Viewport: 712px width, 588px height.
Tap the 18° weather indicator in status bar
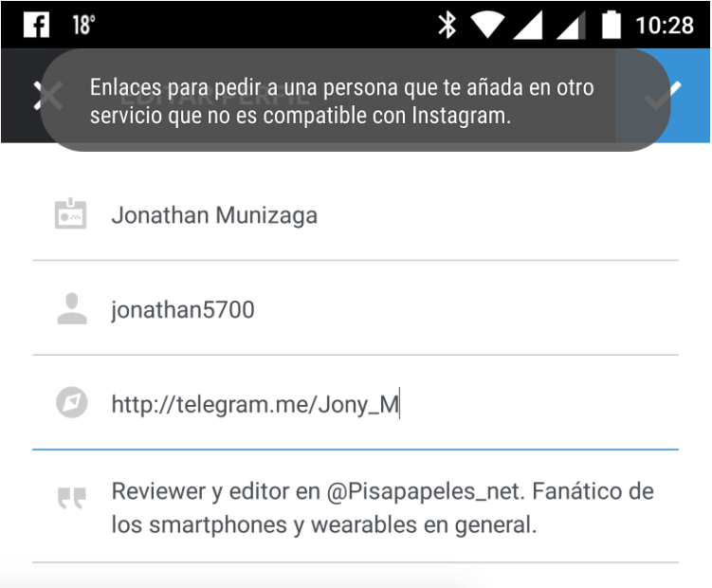(x=84, y=25)
